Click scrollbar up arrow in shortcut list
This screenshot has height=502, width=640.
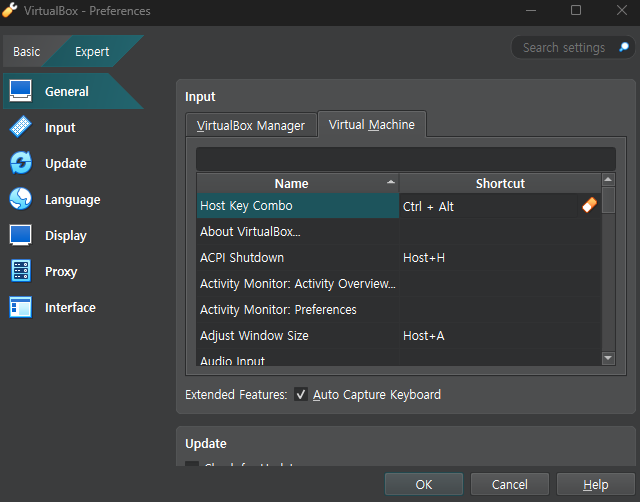tap(608, 180)
